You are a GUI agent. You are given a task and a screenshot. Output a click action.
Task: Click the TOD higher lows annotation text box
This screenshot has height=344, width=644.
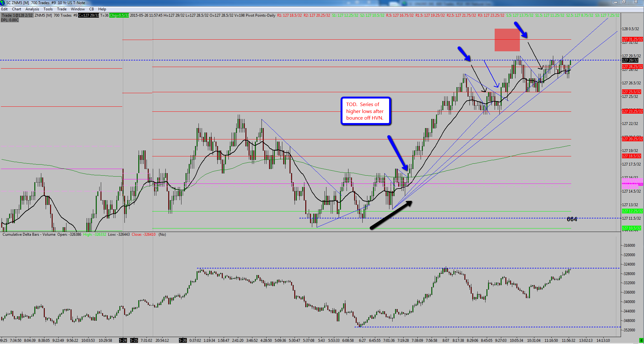pyautogui.click(x=366, y=111)
